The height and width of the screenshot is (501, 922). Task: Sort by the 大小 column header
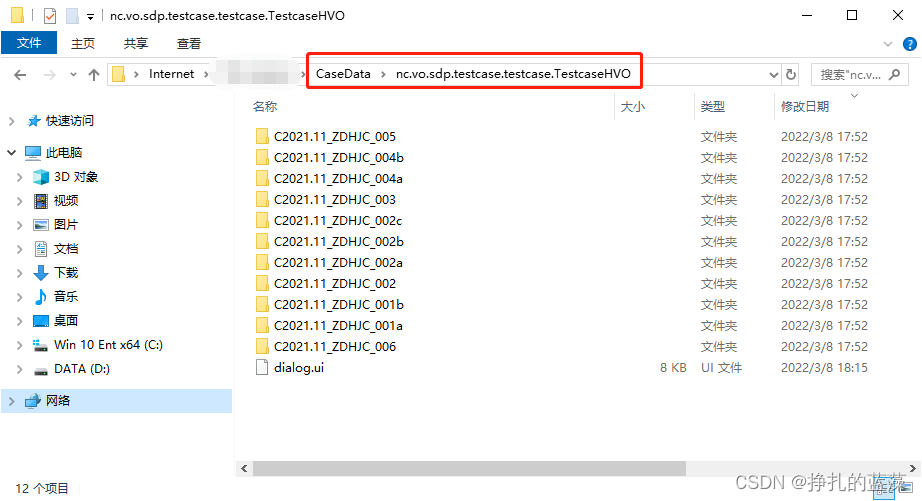[633, 106]
